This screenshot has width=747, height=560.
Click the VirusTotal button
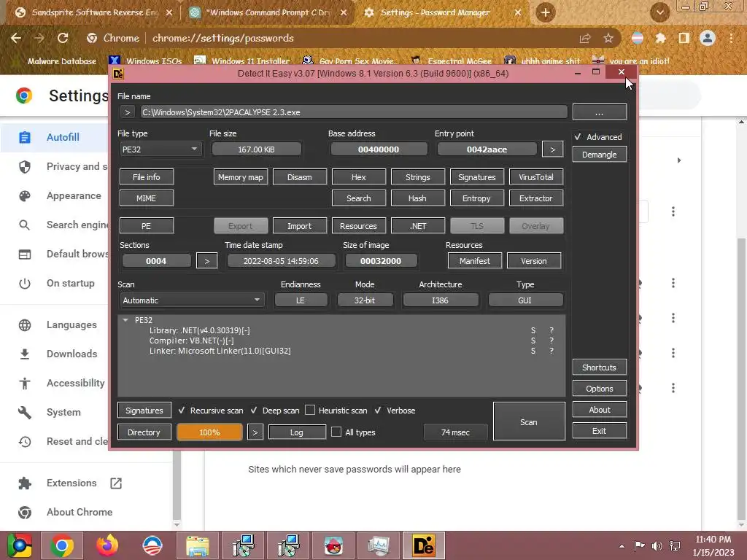[536, 177]
